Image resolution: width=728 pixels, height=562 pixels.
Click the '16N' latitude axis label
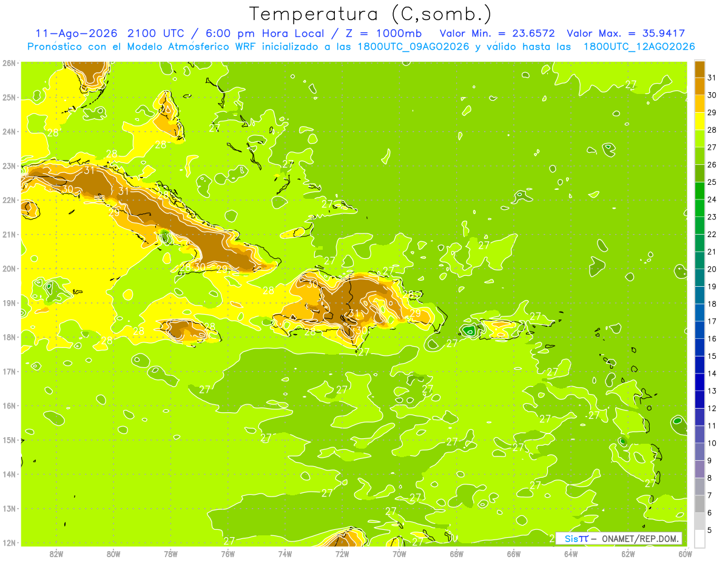pyautogui.click(x=8, y=406)
